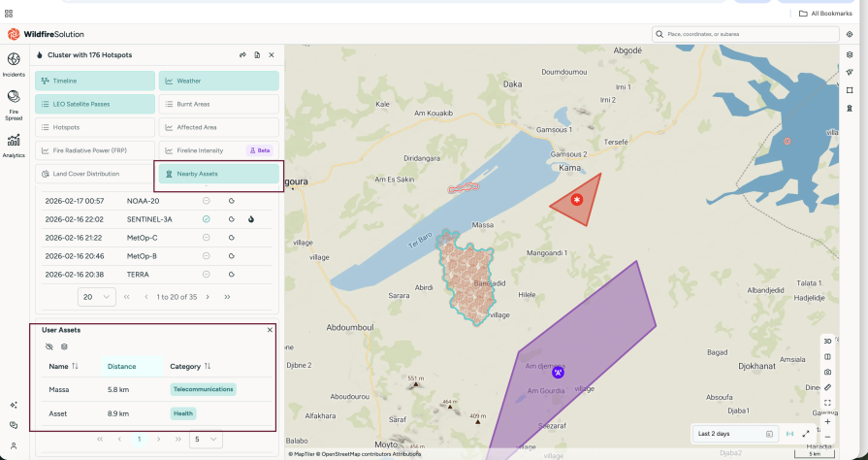Screen dimensions: 868x460
Task: Toggle the eye-slash visibility icon in User Assets
Action: [x=49, y=346]
